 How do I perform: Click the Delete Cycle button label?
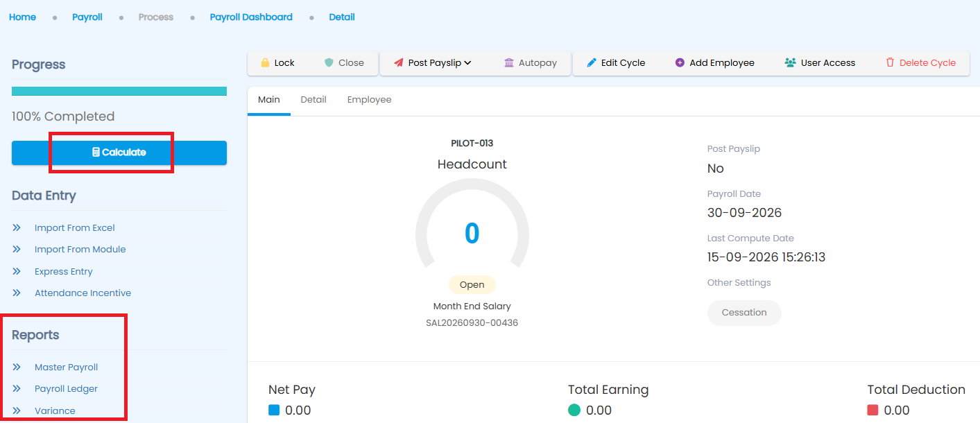click(x=927, y=62)
